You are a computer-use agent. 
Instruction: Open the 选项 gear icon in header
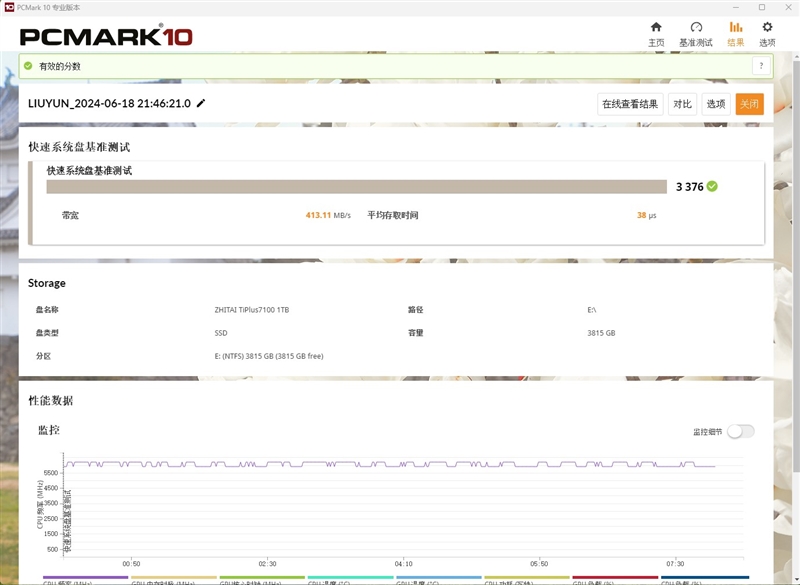[x=767, y=27]
